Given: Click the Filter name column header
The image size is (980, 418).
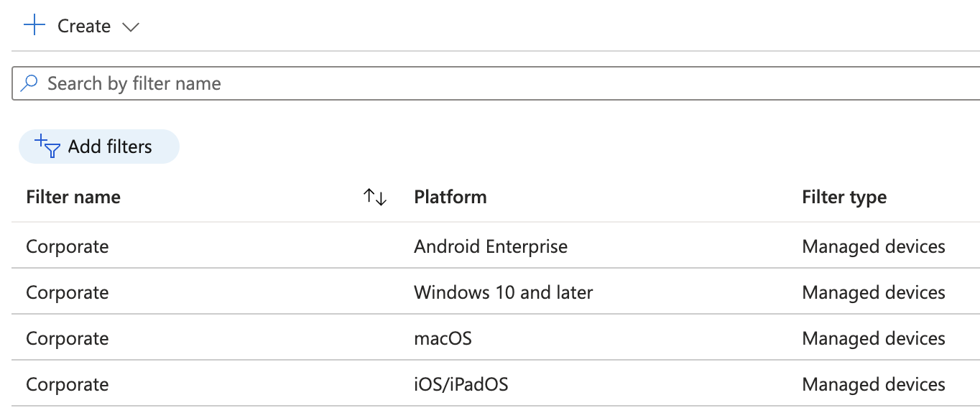Looking at the screenshot, I should [73, 197].
